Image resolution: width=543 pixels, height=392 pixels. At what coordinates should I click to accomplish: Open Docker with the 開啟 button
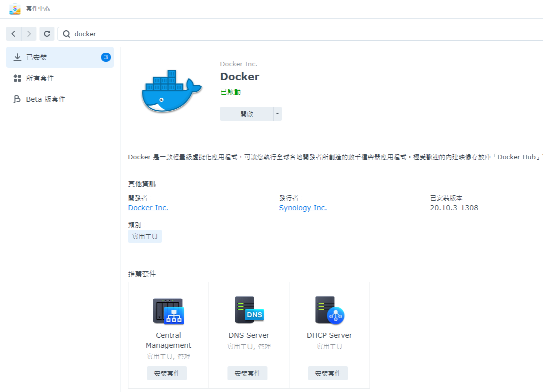(247, 114)
